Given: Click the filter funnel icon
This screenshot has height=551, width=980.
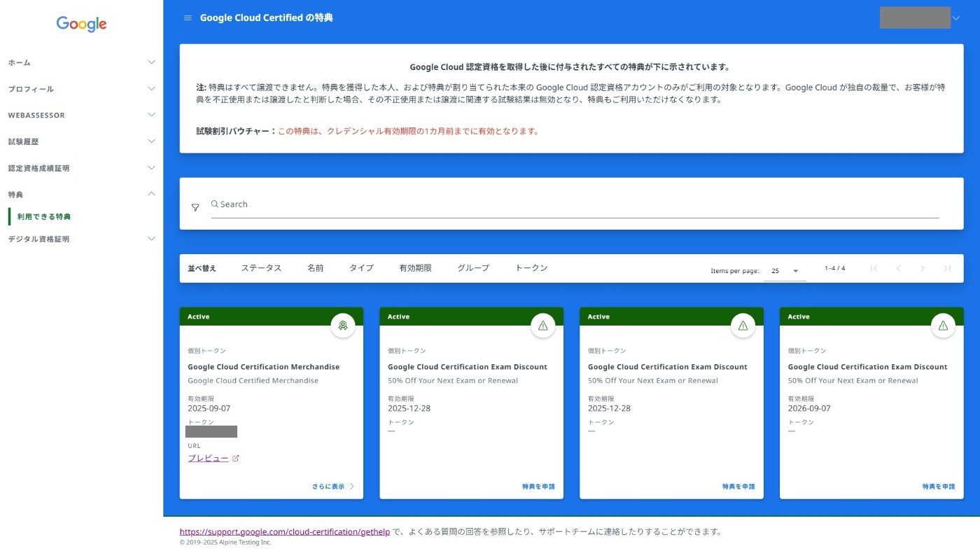Looking at the screenshot, I should pos(195,208).
